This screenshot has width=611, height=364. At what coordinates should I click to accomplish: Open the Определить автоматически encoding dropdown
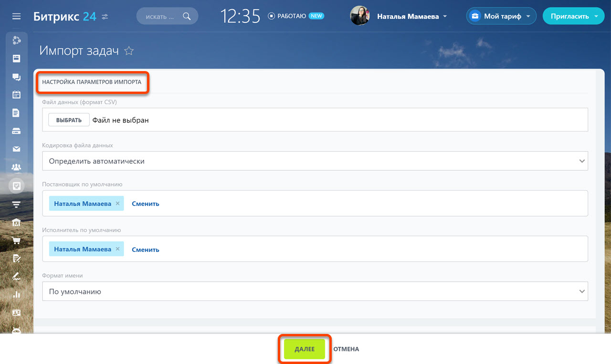tap(315, 161)
